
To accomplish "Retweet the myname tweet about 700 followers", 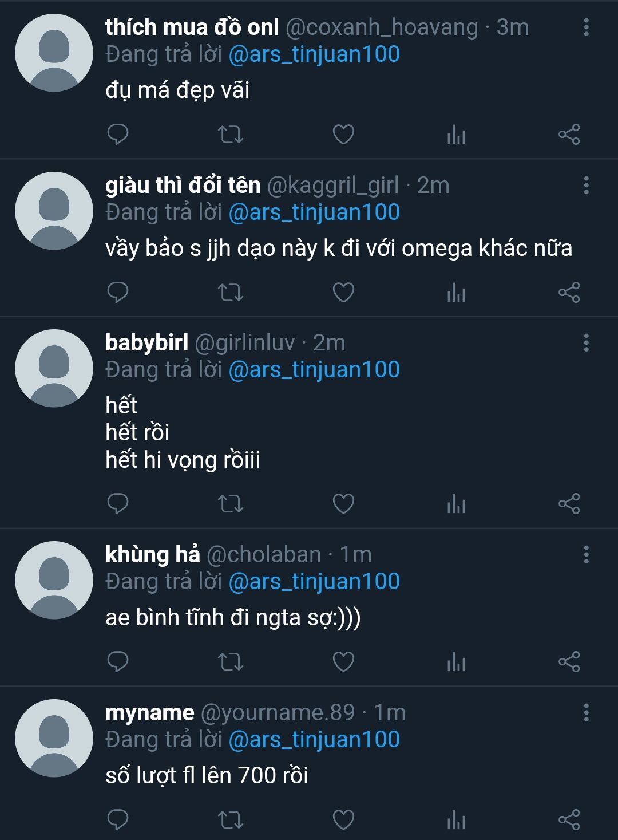I will click(x=231, y=820).
